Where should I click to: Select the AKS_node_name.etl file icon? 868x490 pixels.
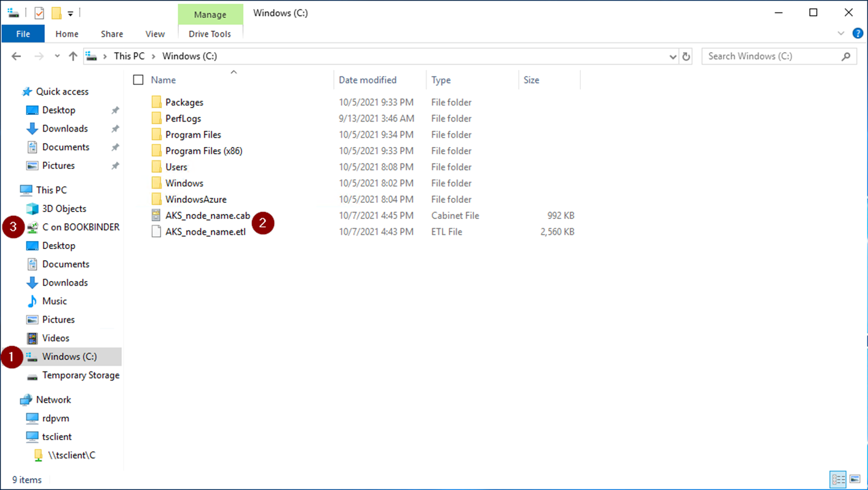[157, 232]
